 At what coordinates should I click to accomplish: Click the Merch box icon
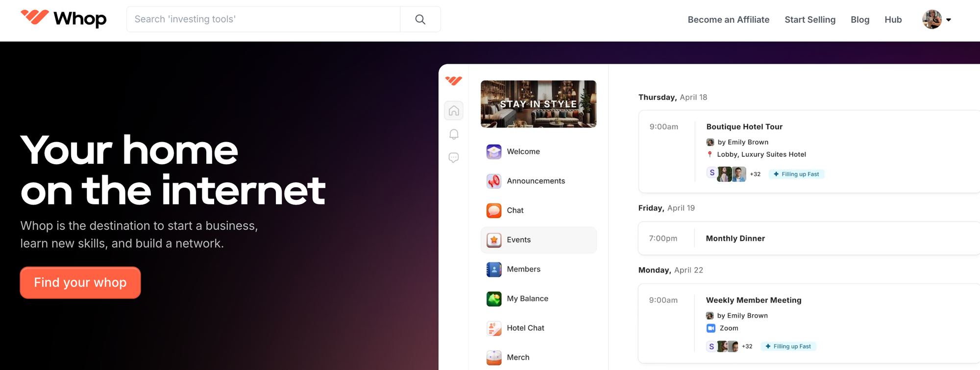(494, 357)
